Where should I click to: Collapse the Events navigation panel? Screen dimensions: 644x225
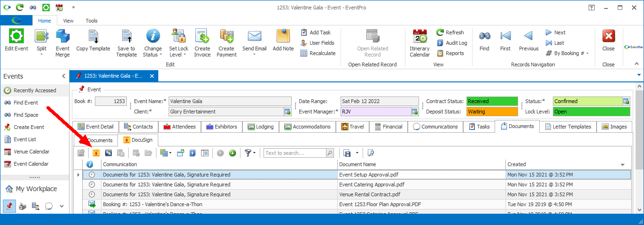[x=63, y=76]
